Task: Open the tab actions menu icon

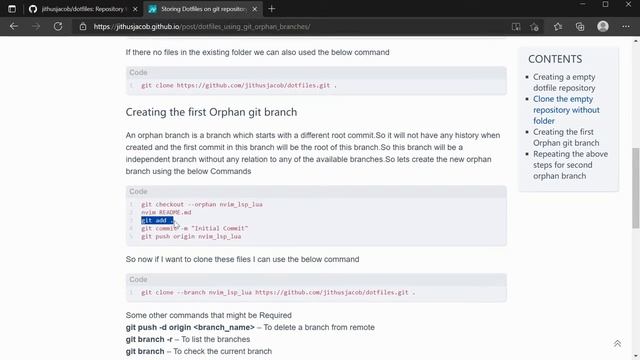Action: click(12, 9)
